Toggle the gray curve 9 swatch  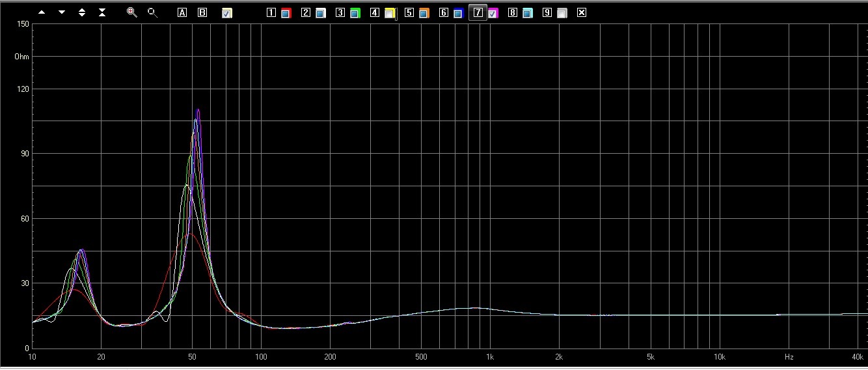tap(562, 13)
